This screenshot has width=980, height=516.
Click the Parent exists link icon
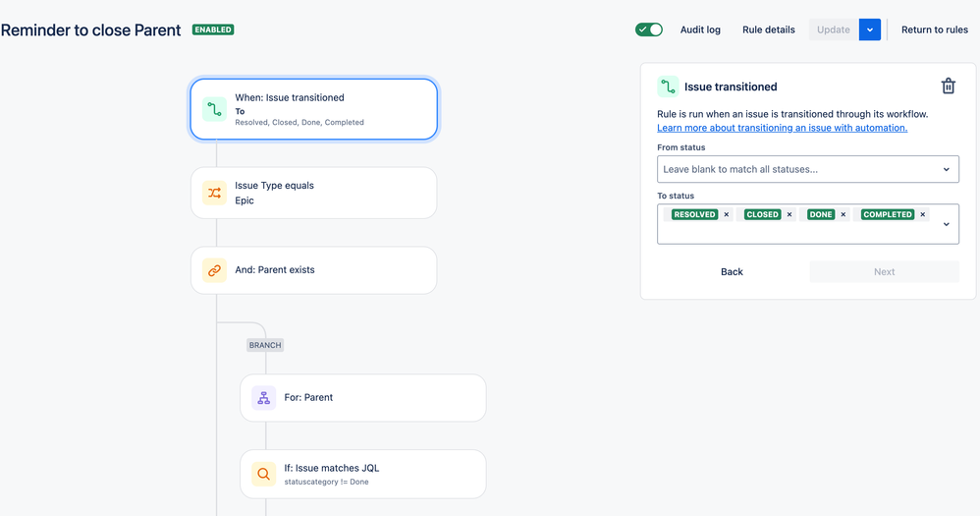[214, 271]
